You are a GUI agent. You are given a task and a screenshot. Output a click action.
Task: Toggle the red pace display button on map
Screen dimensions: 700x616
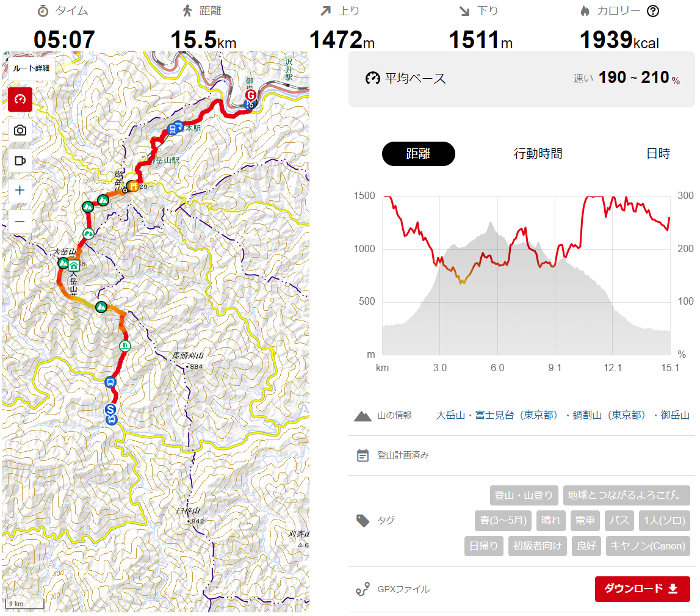coord(20,99)
